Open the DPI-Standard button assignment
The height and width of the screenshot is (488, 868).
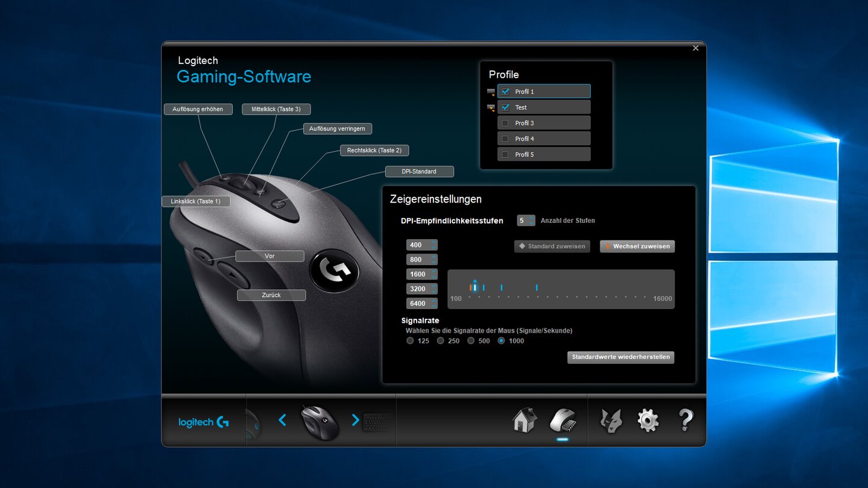coord(419,172)
